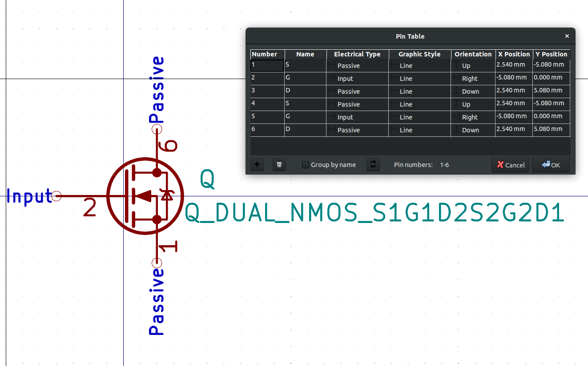The height and width of the screenshot is (366, 588).
Task: Click the red X icon on the Cancel button
Action: point(500,165)
